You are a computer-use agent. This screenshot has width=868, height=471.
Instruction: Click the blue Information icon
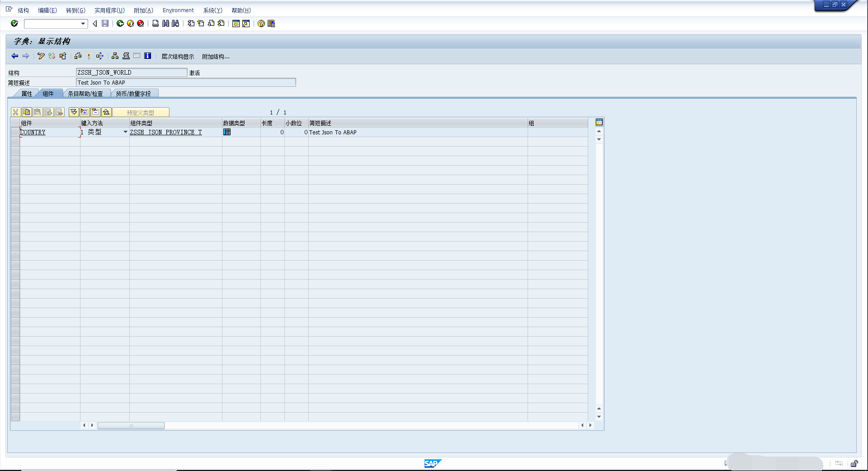(x=147, y=56)
